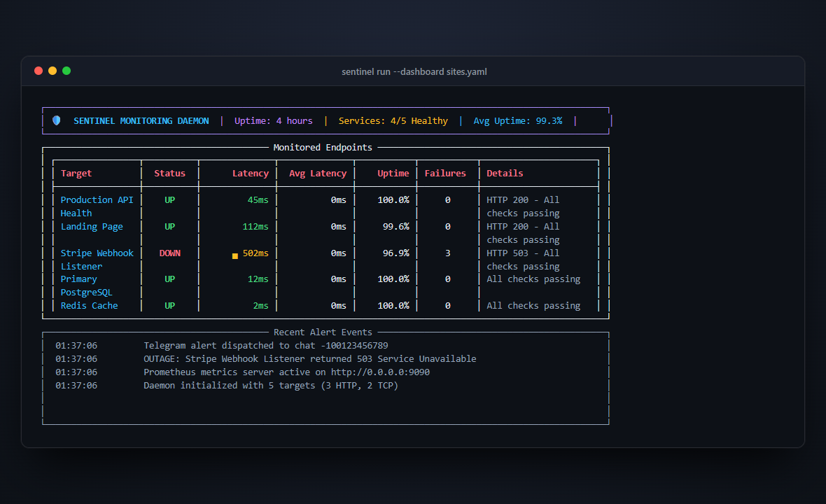826x504 pixels.
Task: Click the 'Monitored Endpoints' panel title
Action: click(323, 148)
